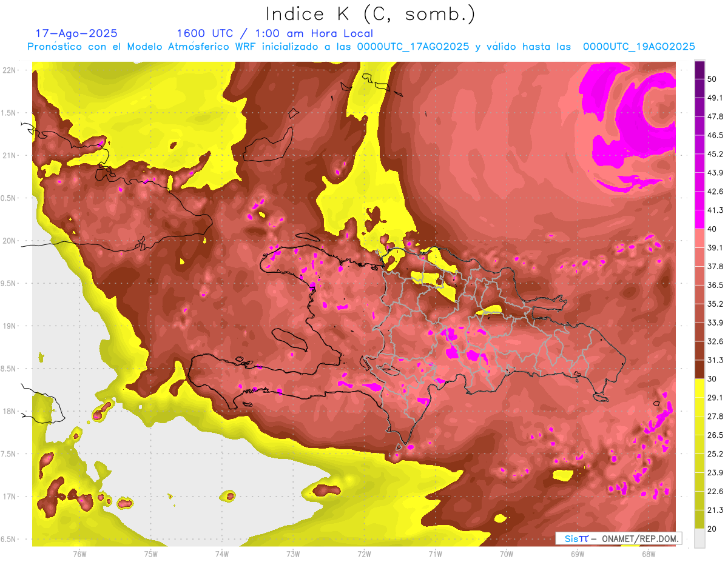
Task: Select the latitude label "17N"
Action: pyautogui.click(x=10, y=497)
